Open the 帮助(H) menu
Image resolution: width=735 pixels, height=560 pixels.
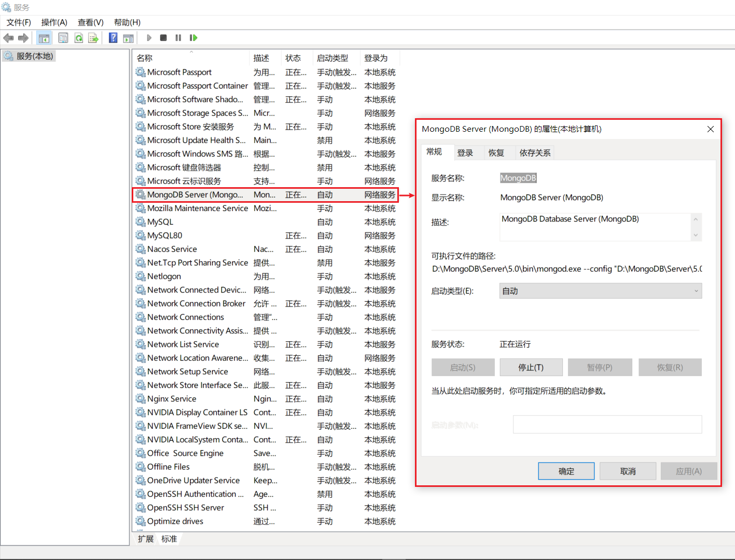pos(127,22)
